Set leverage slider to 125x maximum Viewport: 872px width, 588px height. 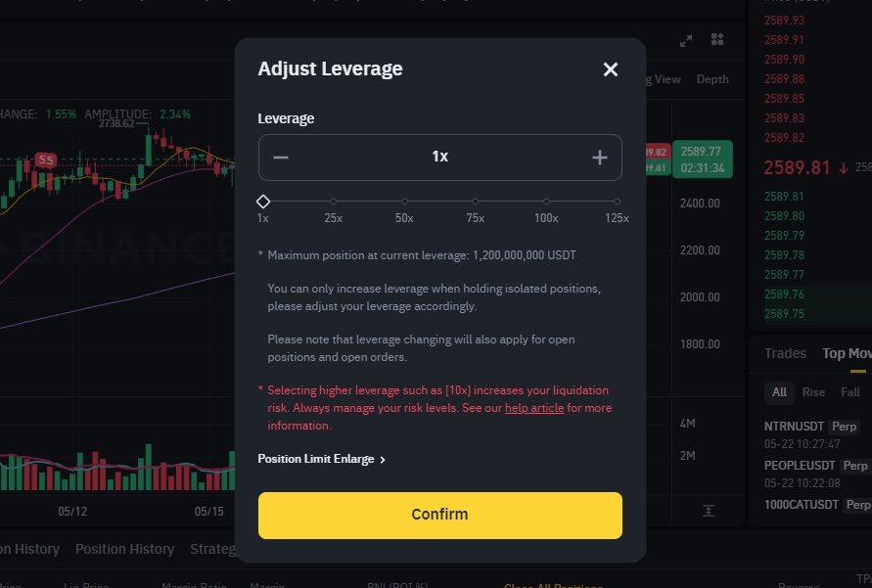tap(617, 202)
